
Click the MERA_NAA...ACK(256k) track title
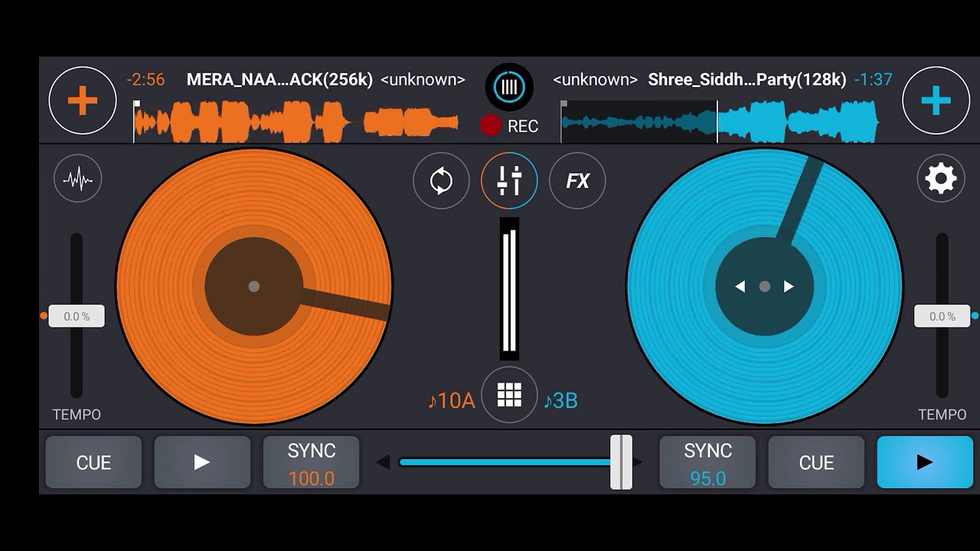(x=279, y=80)
